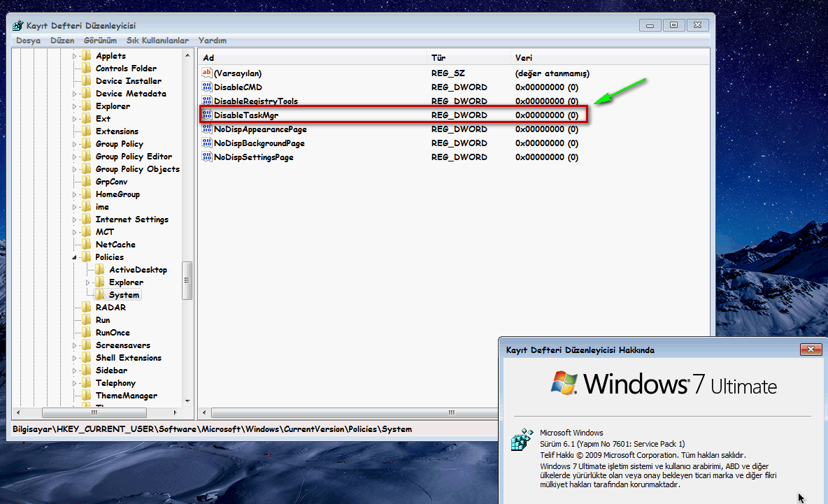The height and width of the screenshot is (504, 828).
Task: Click the Ad column header
Action: [x=313, y=57]
